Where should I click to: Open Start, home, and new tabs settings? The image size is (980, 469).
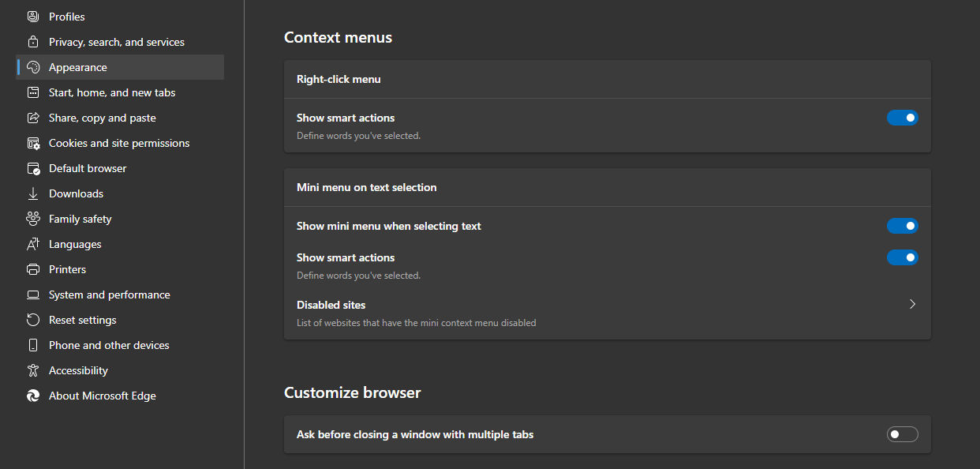click(112, 92)
